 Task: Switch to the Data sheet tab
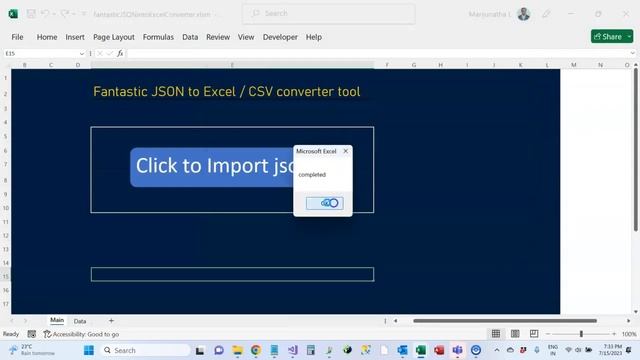[80, 321]
